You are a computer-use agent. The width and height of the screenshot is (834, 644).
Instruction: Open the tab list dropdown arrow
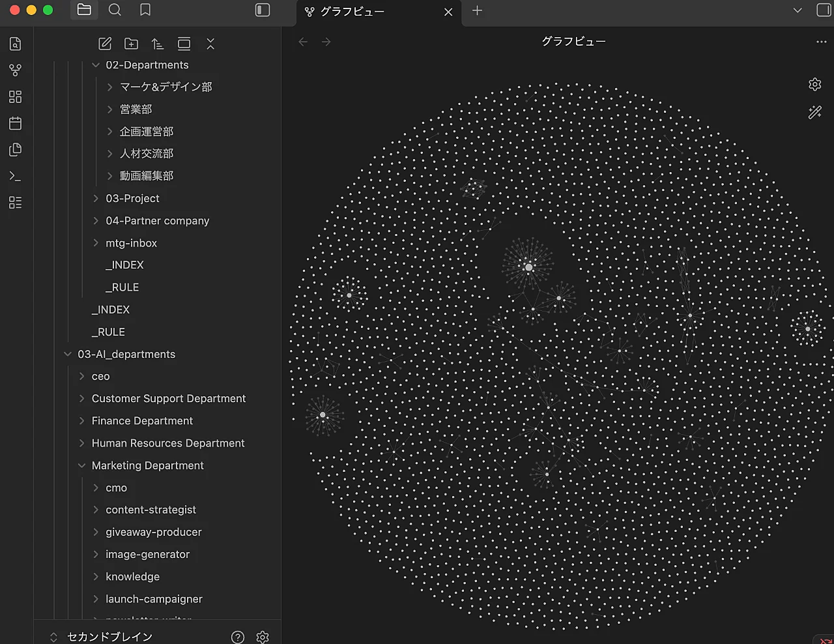click(x=798, y=10)
